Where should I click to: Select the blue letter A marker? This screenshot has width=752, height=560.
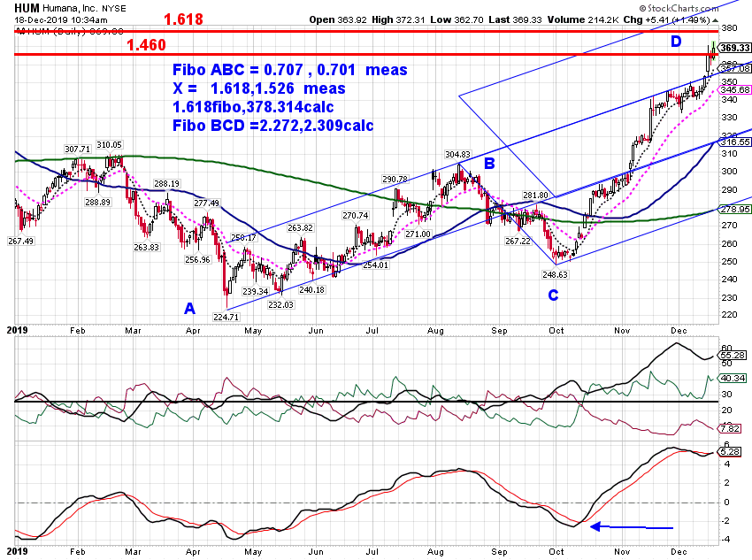point(189,308)
